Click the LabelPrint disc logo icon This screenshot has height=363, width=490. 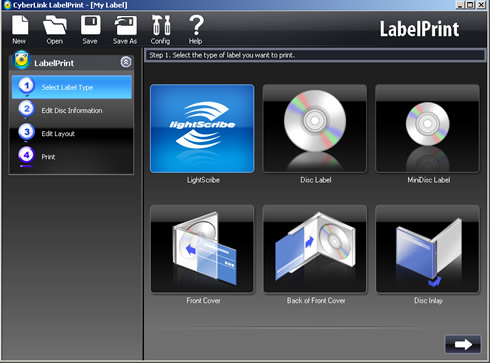pyautogui.click(x=21, y=60)
